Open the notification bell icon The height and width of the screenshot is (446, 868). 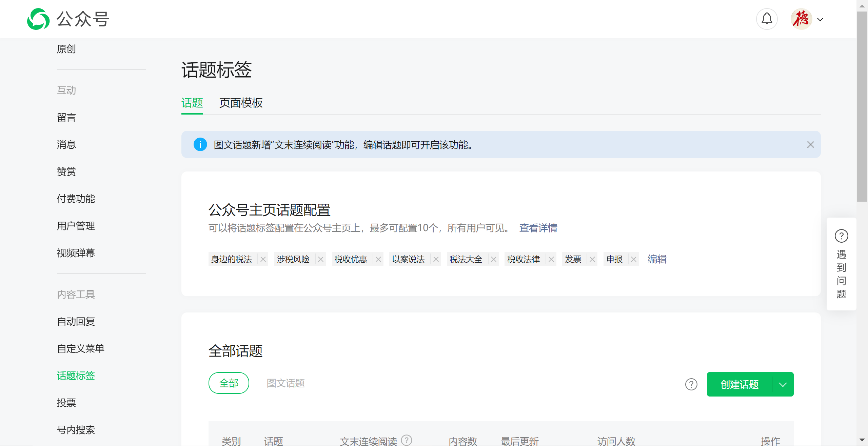click(x=767, y=19)
